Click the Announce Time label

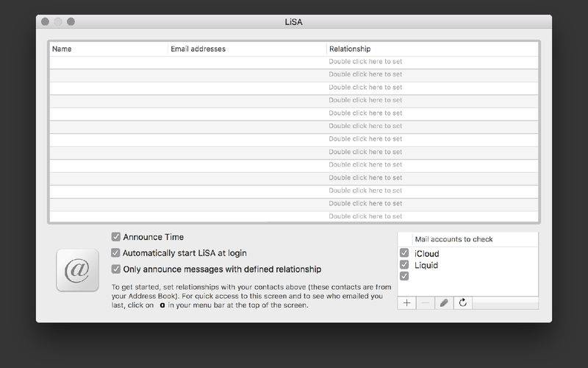coord(154,237)
